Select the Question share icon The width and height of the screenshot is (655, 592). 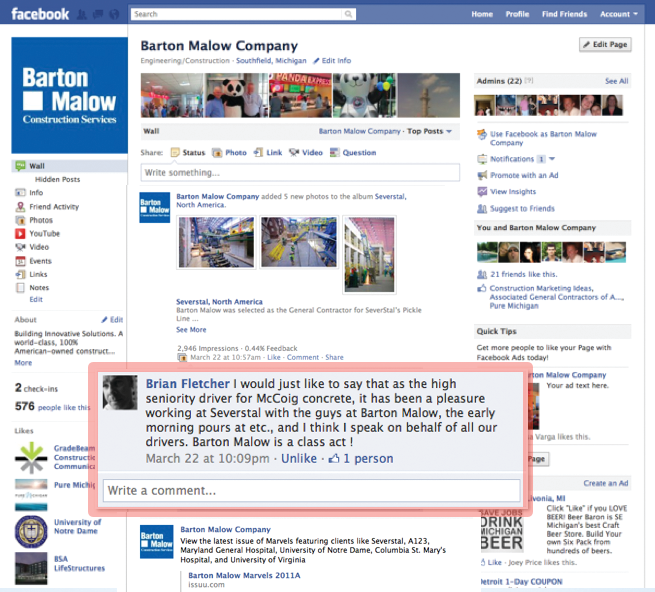pyautogui.click(x=335, y=152)
